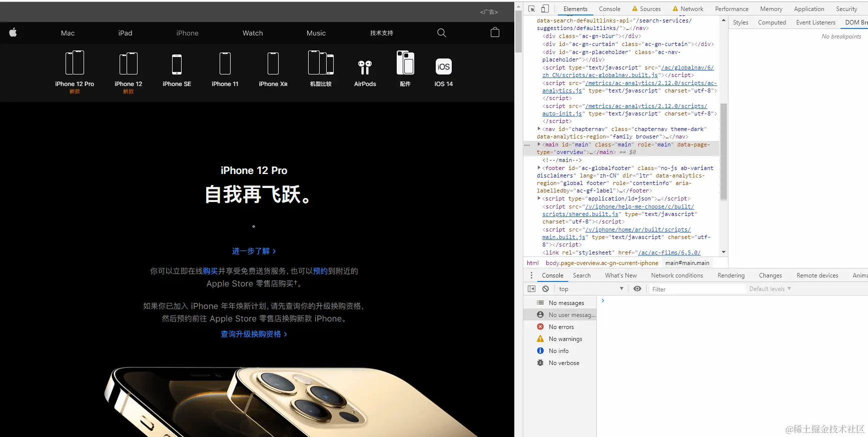Switch to the Elements tab
868x437 pixels.
coord(575,9)
